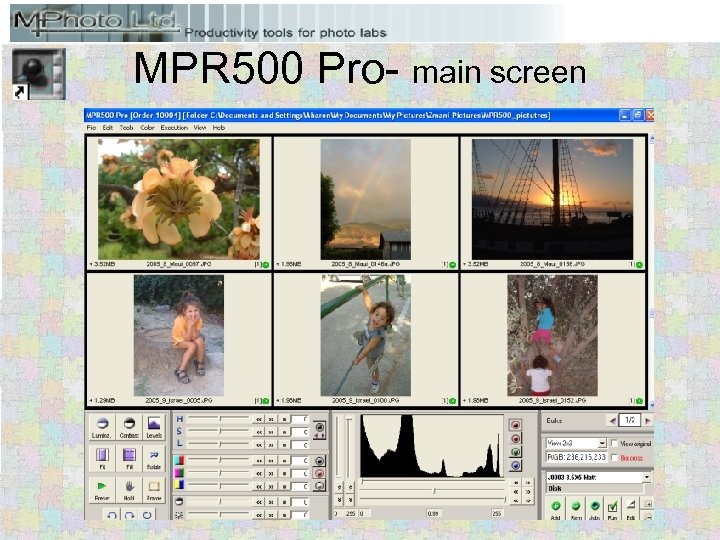This screenshot has width=720, height=540.
Task: Click the cyan-red color balance slider
Action: 219,460
